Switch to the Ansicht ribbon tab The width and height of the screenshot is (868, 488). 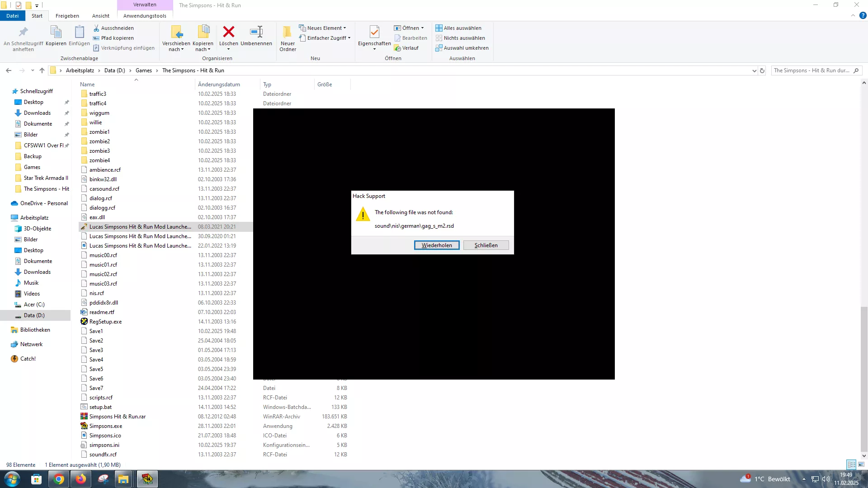tap(101, 15)
